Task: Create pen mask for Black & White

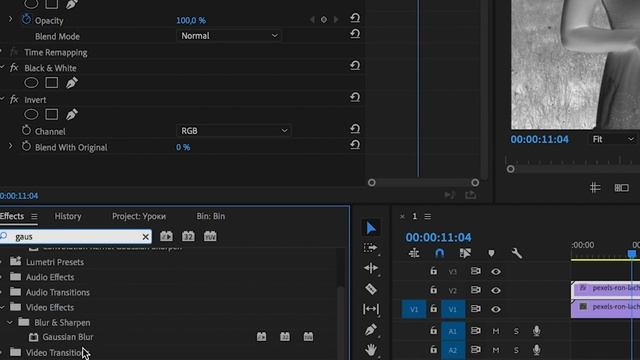Action: 72,83
